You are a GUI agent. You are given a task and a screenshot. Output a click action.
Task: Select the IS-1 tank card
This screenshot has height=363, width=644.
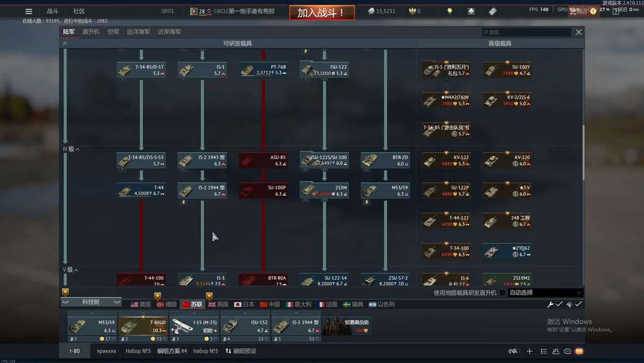pos(202,70)
